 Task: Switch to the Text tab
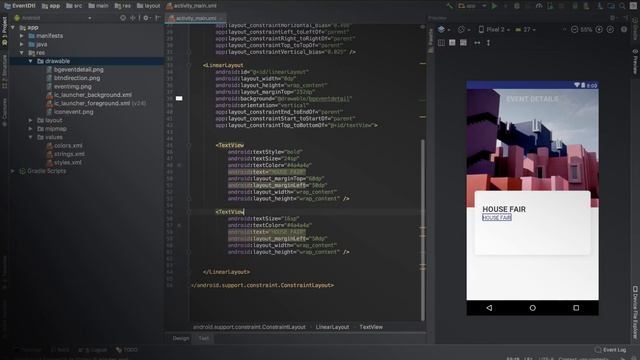[x=204, y=338]
